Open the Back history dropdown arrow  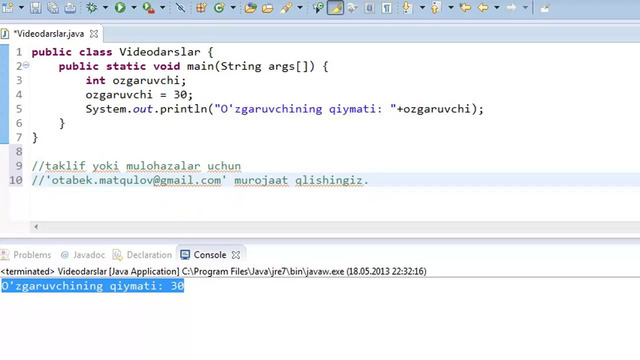(x=496, y=7)
